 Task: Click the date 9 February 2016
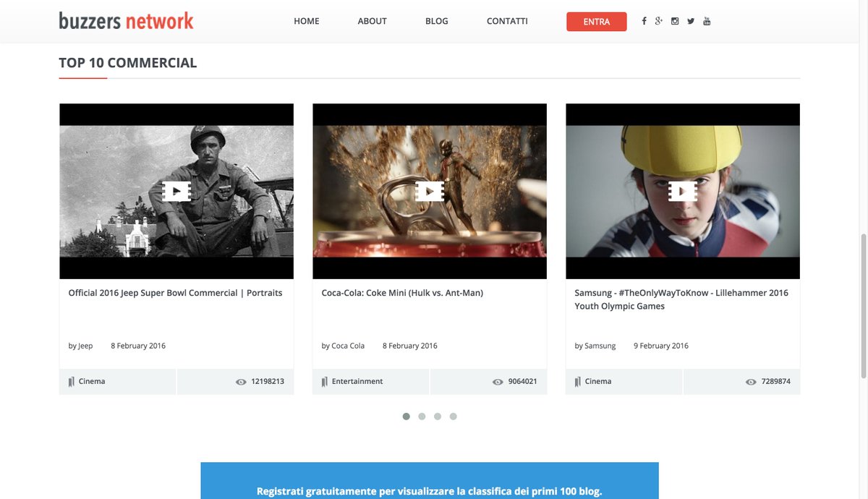coord(661,346)
